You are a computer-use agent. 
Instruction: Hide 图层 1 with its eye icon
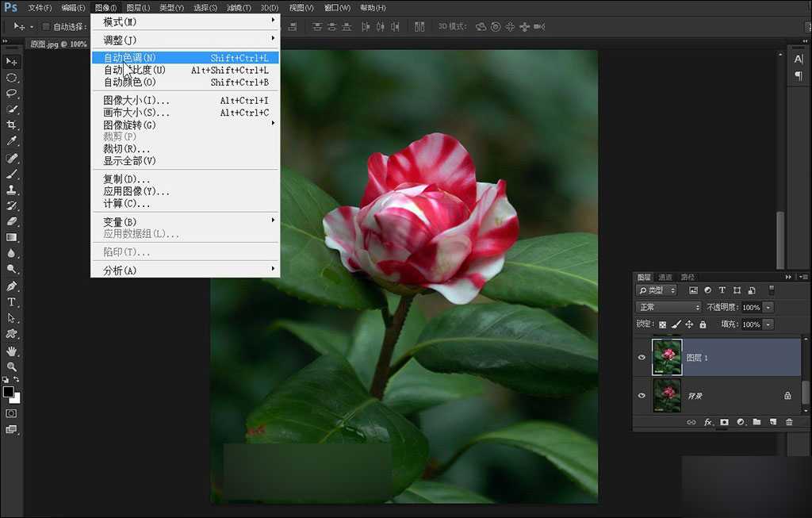642,358
